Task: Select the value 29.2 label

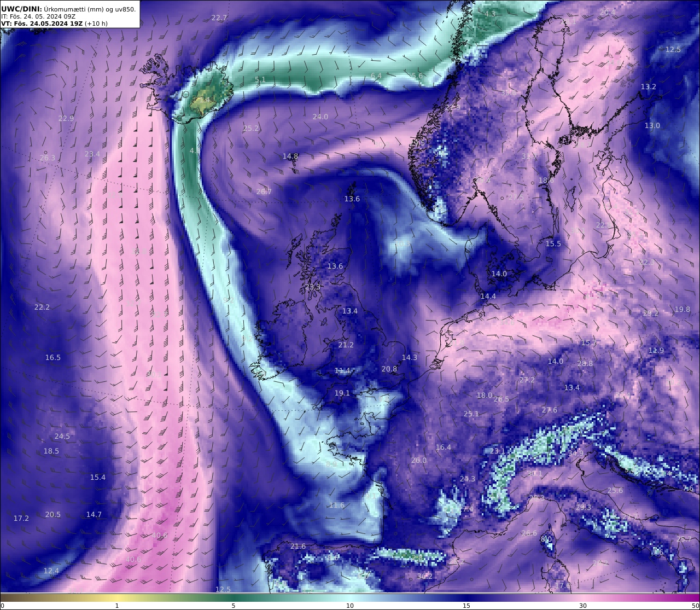Action: click(x=651, y=313)
